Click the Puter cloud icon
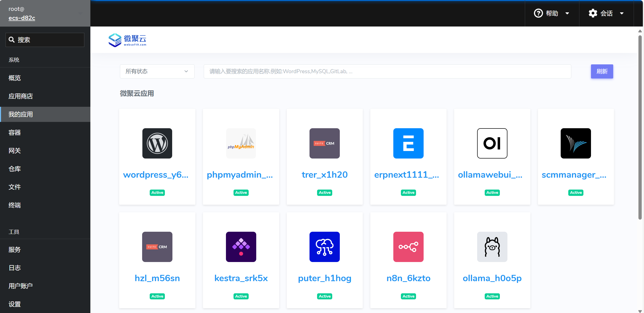Screen dimensions: 644x313 coord(324,247)
